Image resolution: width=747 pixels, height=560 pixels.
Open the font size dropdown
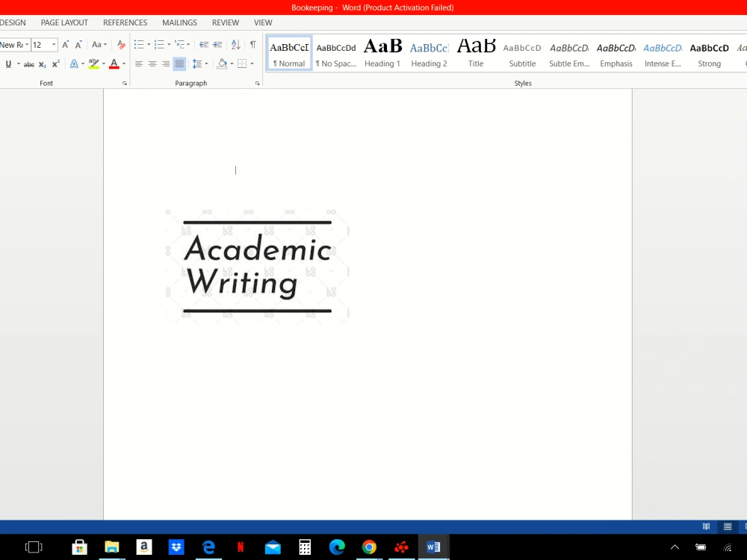[x=54, y=45]
